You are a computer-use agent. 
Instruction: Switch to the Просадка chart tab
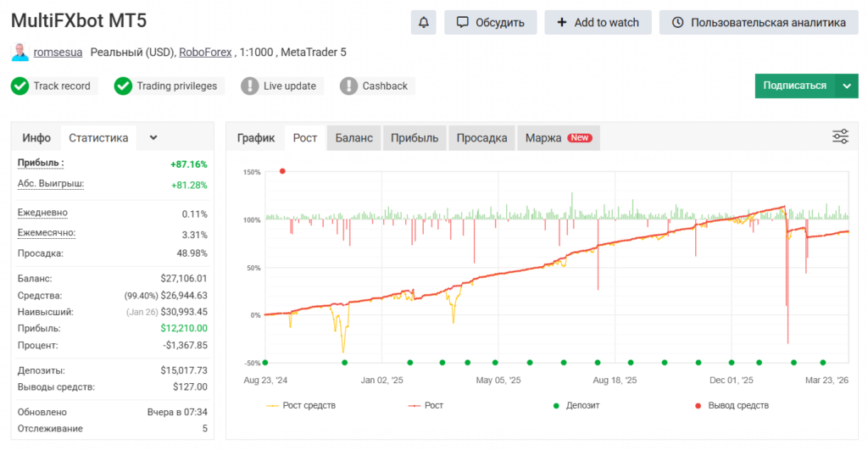pyautogui.click(x=481, y=137)
